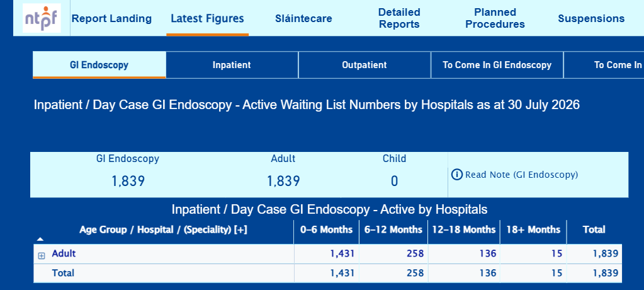Go to the Sláintecare section
Screen dimensions: 644x290
[x=303, y=18]
